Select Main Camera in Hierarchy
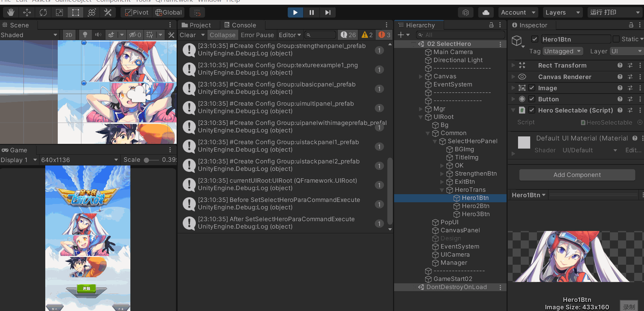This screenshot has width=644, height=311. pos(453,52)
